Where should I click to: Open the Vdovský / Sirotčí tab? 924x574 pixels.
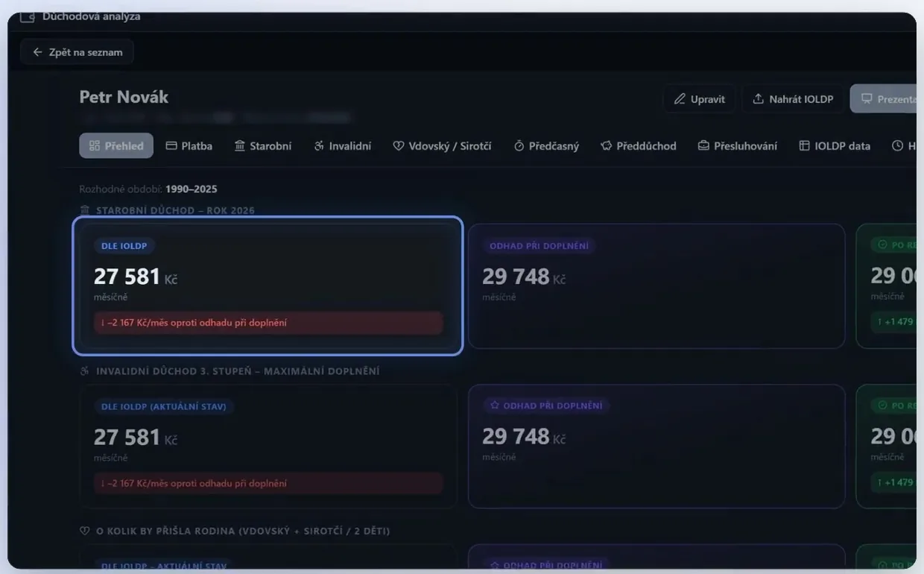pos(442,146)
